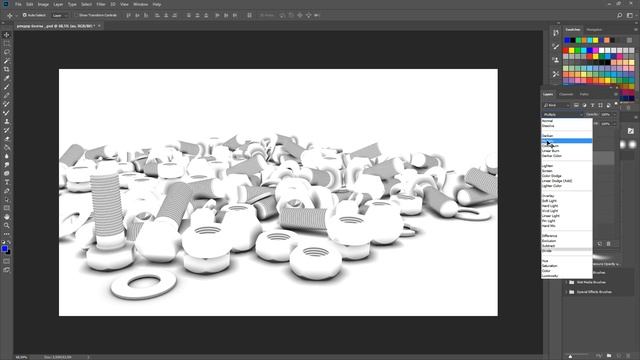Choose Linear Burn blend mode

(x=567, y=151)
